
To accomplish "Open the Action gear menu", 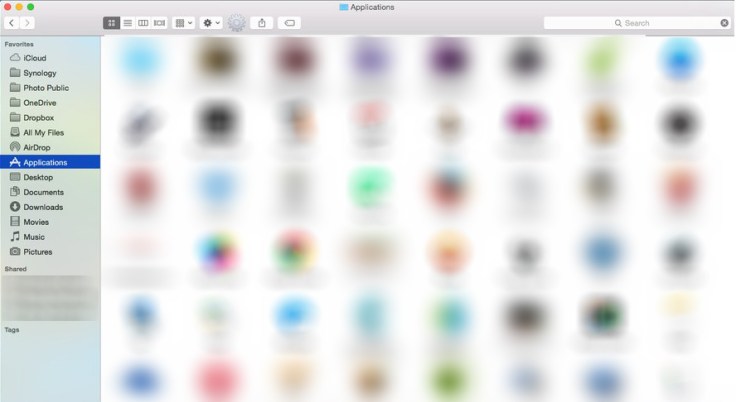I will (211, 23).
